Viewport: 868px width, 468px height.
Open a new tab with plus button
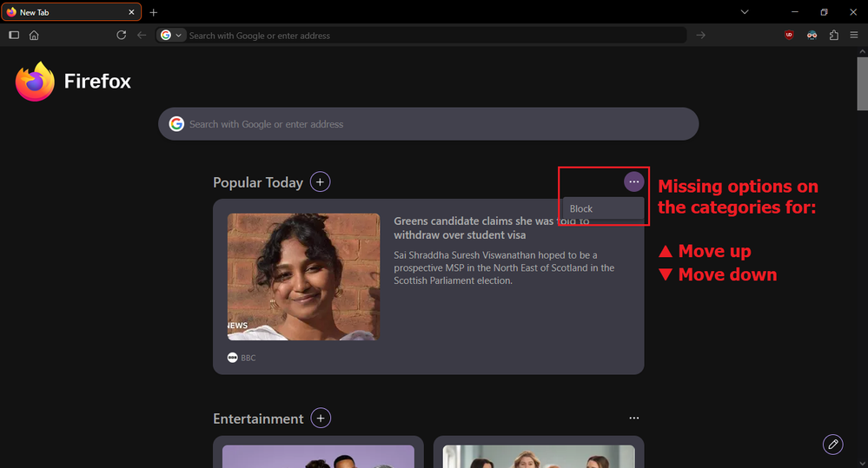pyautogui.click(x=153, y=12)
